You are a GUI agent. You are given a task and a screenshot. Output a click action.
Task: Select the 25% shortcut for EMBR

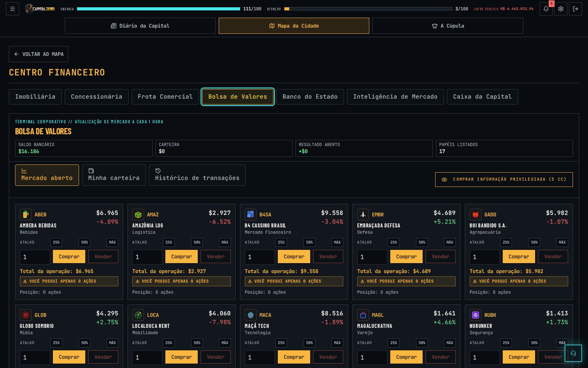(x=394, y=242)
